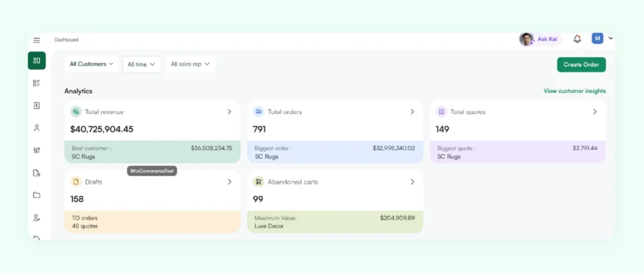644x273 pixels.
Task: Click the Create Order button
Action: pos(581,64)
